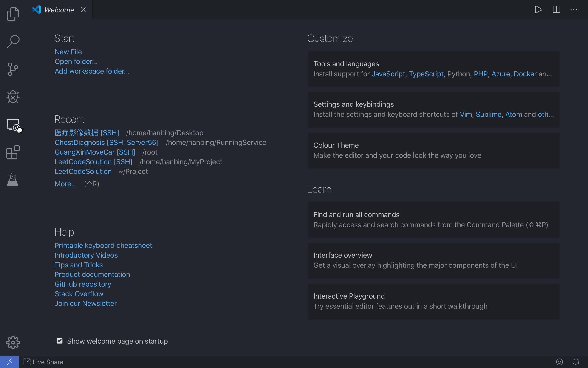Click the Docker support link
Screen dimensions: 588x368
pos(525,74)
